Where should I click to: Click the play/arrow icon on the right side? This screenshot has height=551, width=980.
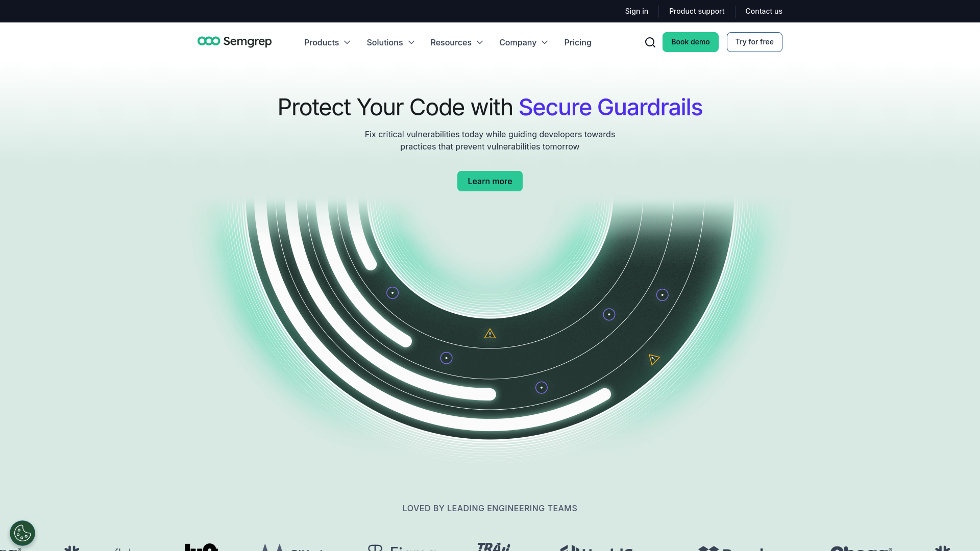coord(653,359)
